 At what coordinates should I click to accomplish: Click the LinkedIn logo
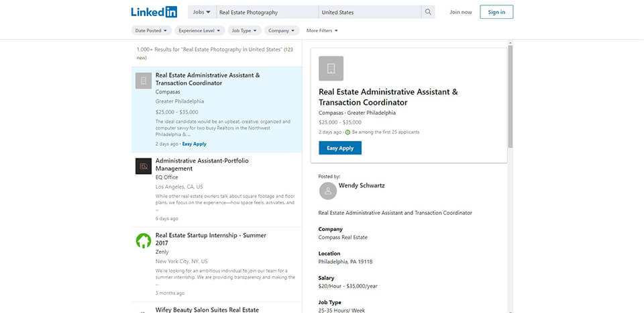tap(154, 12)
